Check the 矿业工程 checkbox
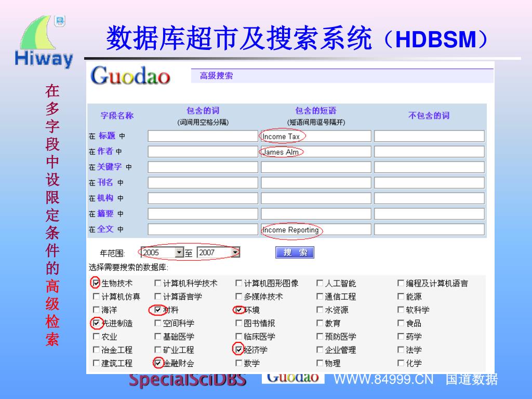532x399 pixels. tap(157, 350)
